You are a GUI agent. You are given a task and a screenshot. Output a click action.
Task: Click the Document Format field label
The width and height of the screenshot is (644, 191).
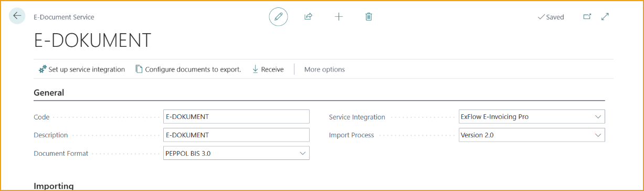(x=61, y=153)
